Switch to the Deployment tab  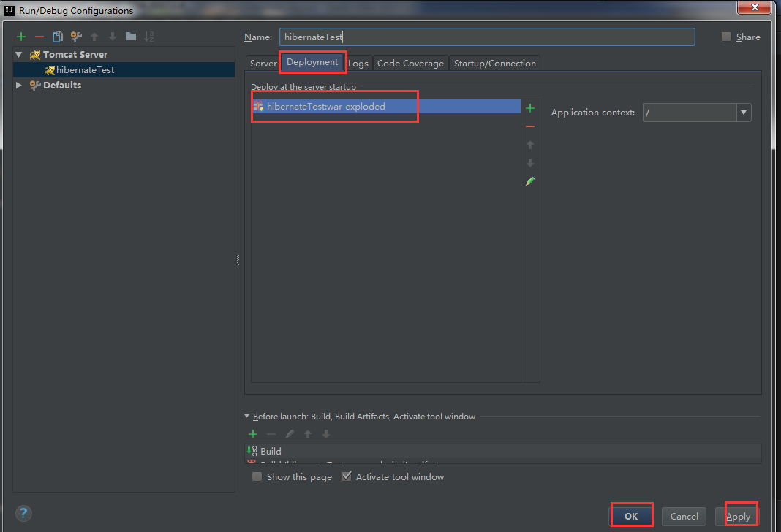(312, 62)
